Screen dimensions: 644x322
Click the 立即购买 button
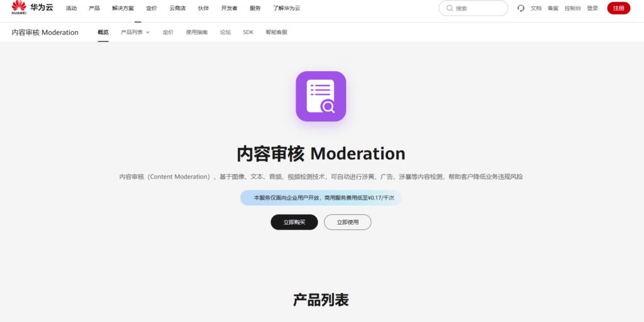294,222
